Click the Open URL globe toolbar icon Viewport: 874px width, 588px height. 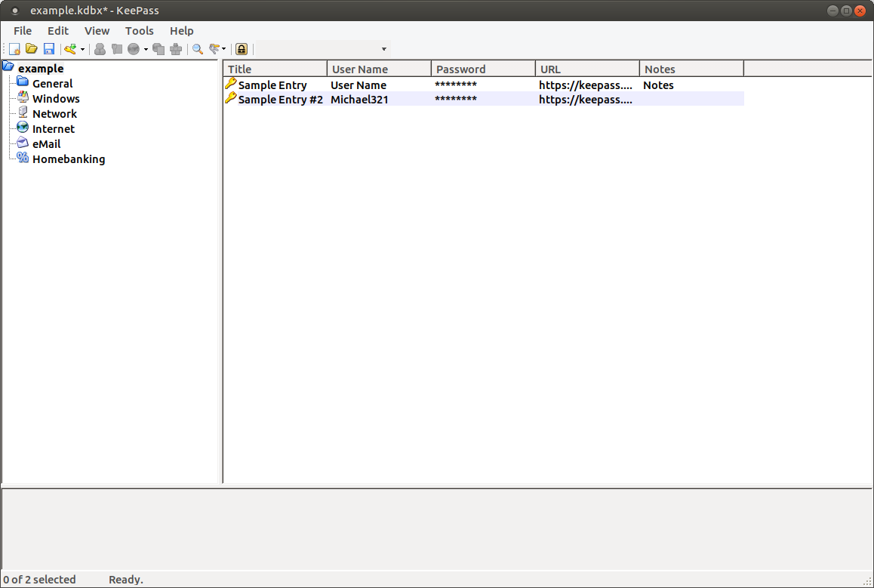pyautogui.click(x=134, y=49)
